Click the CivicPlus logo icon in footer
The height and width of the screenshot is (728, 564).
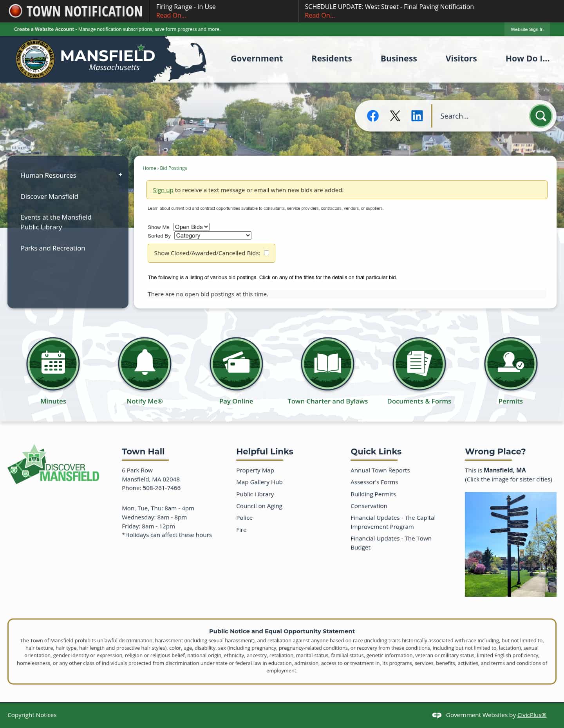coord(437,715)
